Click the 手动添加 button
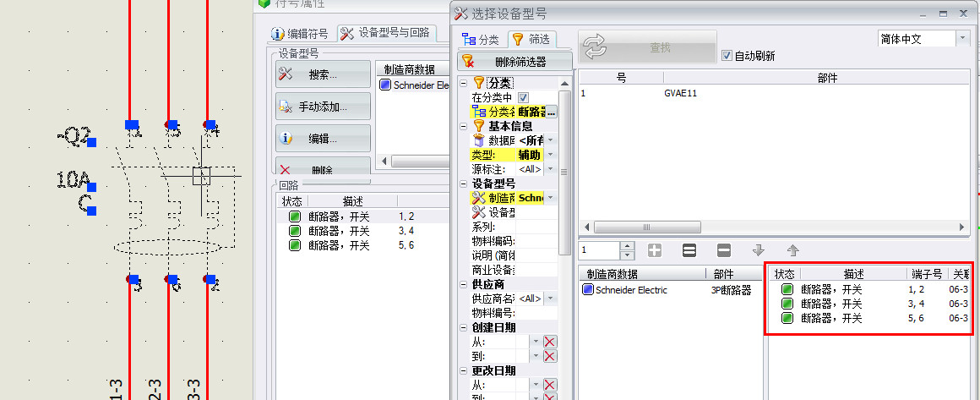The image size is (980, 400). (323, 107)
